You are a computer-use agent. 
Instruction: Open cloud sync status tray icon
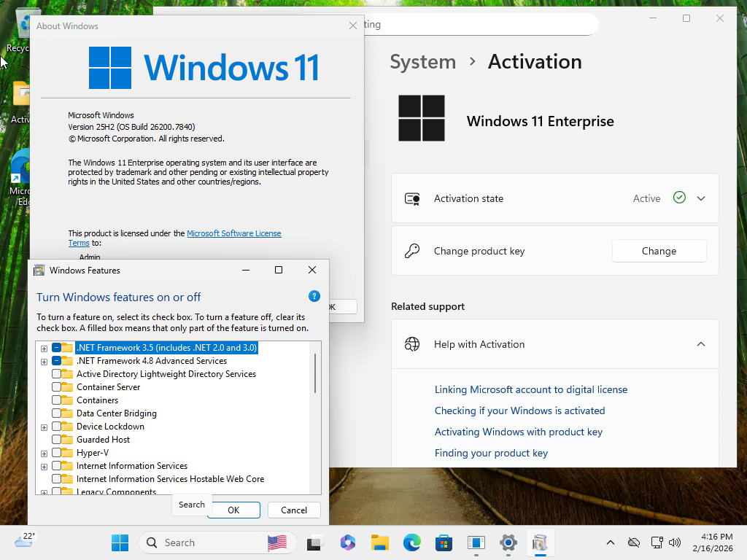[634, 542]
